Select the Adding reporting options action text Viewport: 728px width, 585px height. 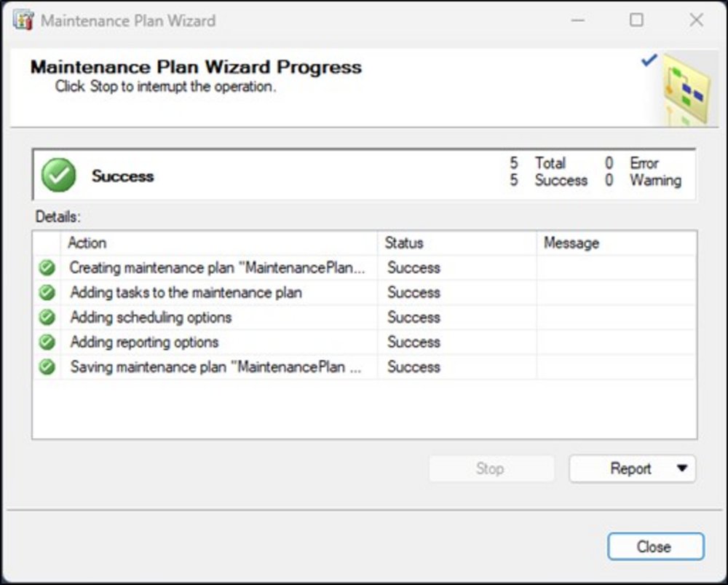(x=144, y=342)
